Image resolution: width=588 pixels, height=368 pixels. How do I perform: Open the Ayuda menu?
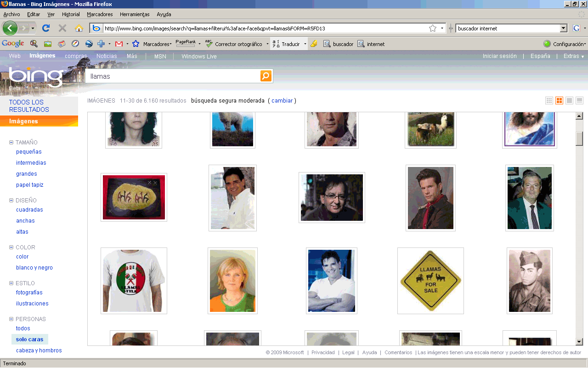pos(164,14)
